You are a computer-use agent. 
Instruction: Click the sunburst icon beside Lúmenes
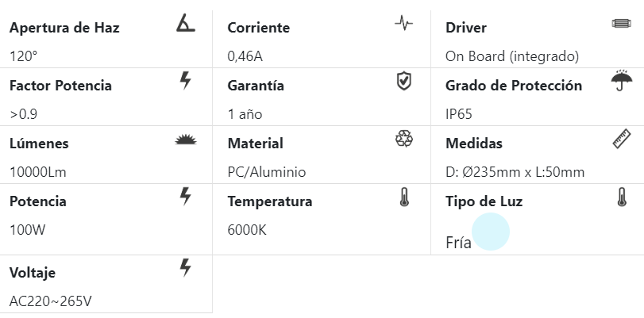185,140
